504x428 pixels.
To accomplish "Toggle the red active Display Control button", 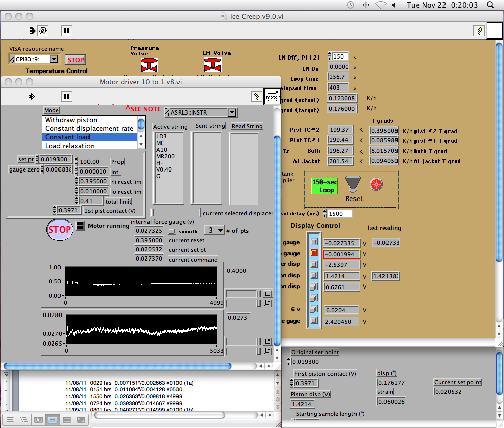I will [314, 253].
